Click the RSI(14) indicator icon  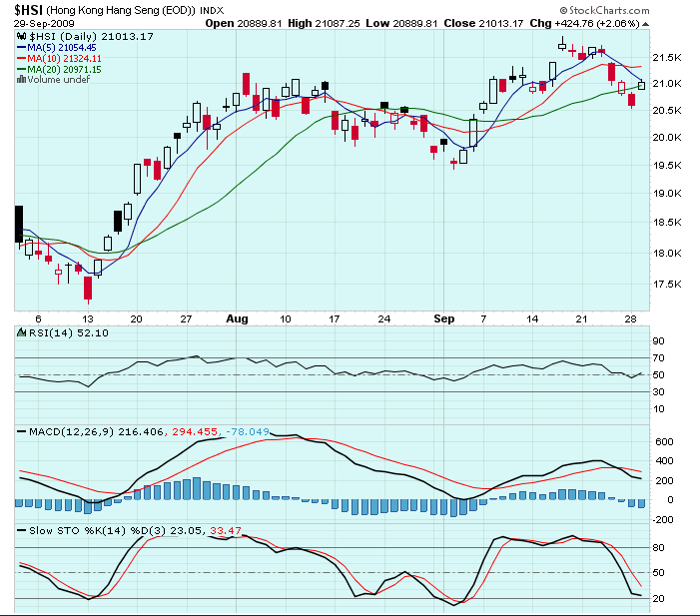[x=21, y=332]
